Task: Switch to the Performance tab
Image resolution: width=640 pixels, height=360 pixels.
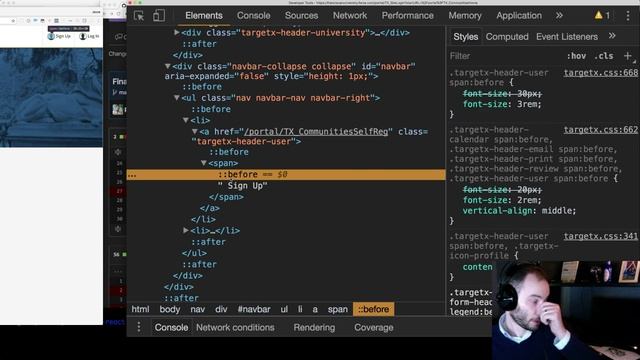Action: [407, 16]
